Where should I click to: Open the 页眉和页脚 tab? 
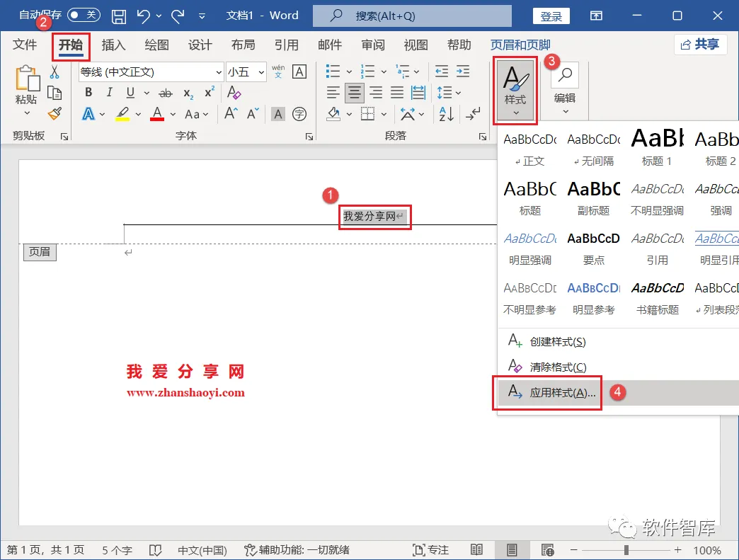(520, 45)
